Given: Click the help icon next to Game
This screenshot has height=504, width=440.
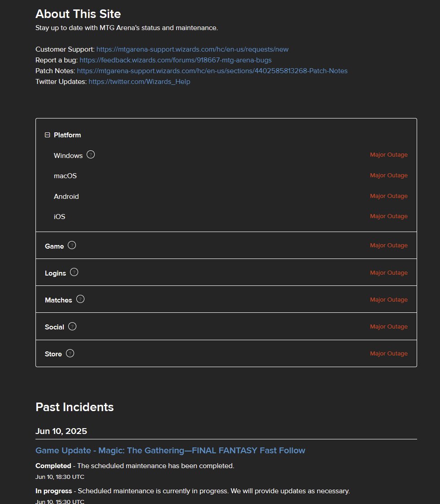Looking at the screenshot, I should (x=72, y=245).
